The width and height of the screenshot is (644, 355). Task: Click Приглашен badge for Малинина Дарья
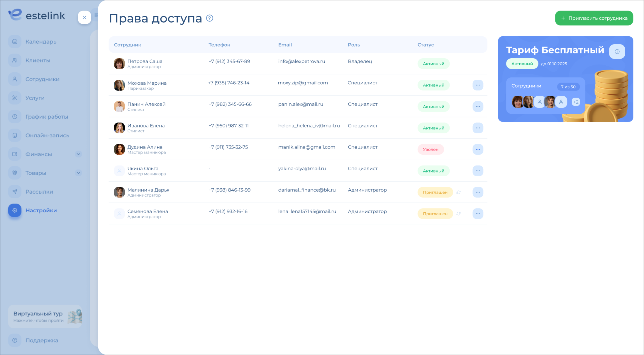(x=435, y=192)
